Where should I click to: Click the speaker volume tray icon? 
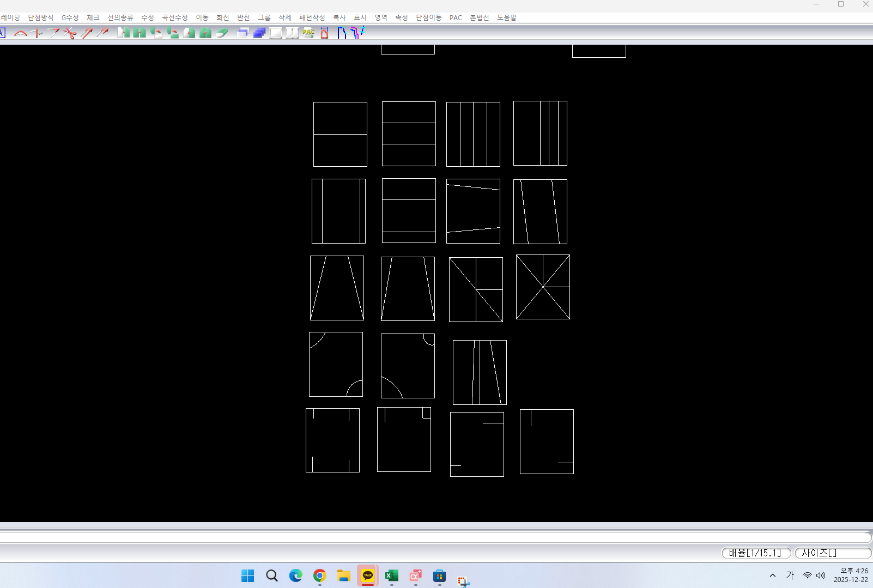pos(821,575)
